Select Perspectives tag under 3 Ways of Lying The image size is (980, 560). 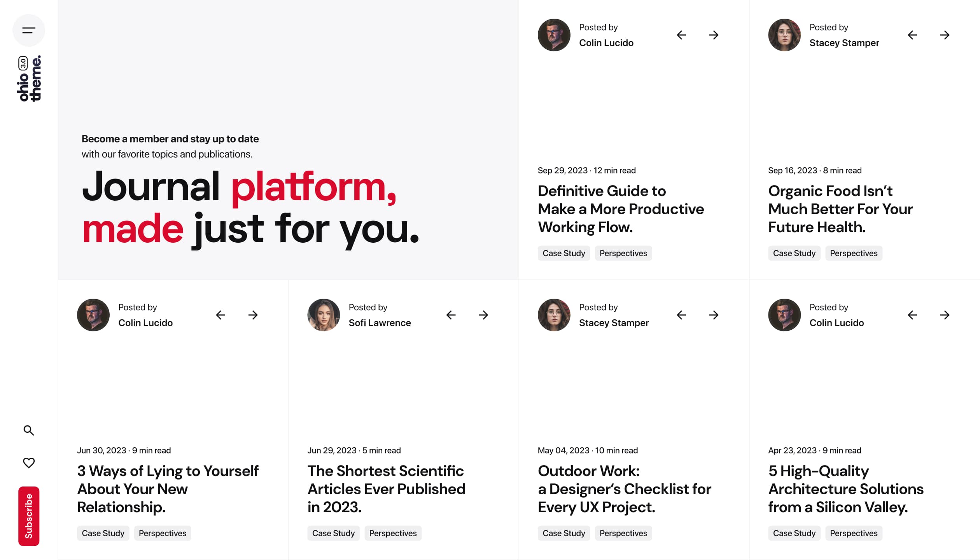pyautogui.click(x=163, y=533)
